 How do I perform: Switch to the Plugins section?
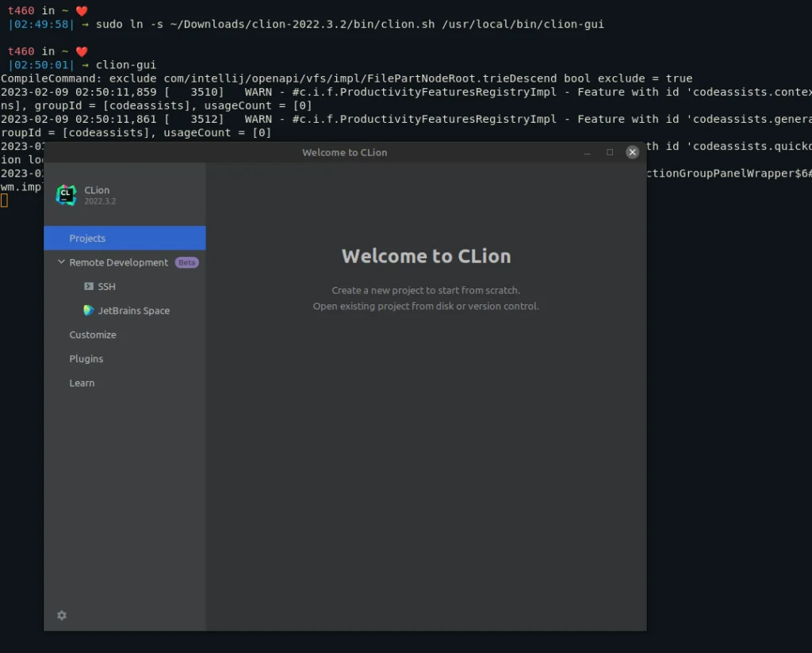click(86, 359)
